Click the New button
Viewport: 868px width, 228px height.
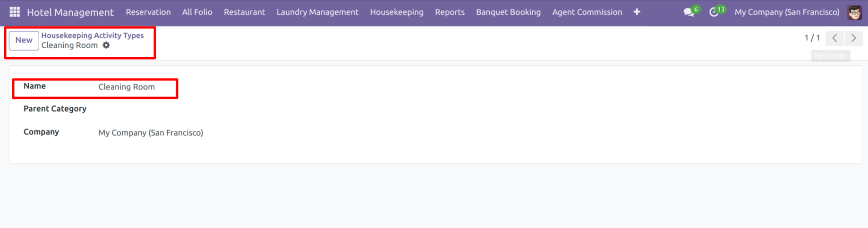[x=24, y=41]
